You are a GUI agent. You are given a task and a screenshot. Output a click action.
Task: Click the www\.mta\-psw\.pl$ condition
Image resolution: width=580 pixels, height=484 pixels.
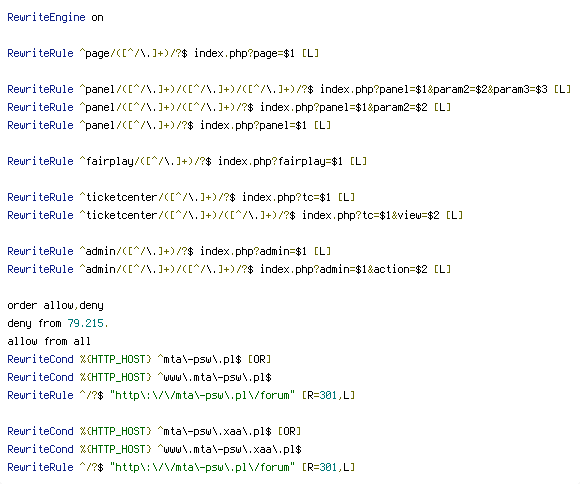(214, 377)
